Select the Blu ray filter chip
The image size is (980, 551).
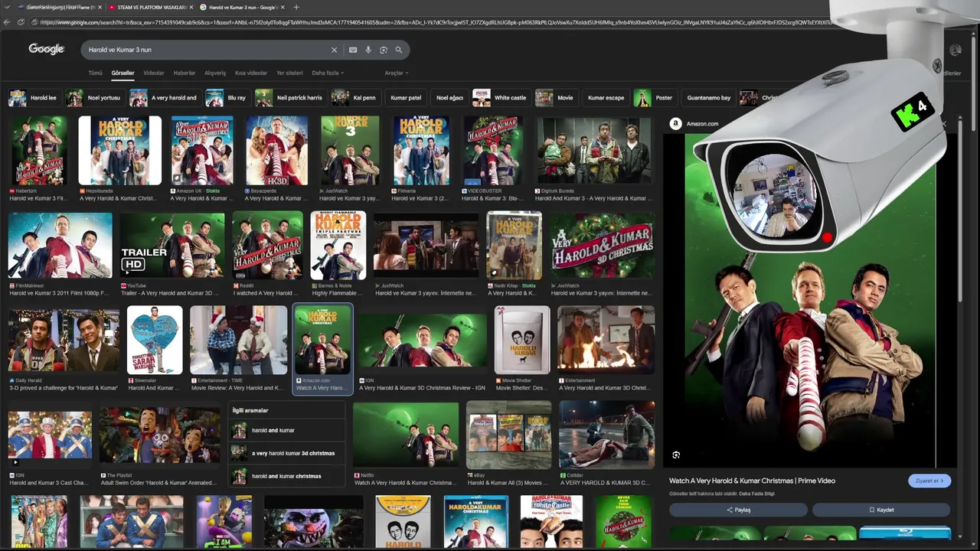click(x=227, y=98)
